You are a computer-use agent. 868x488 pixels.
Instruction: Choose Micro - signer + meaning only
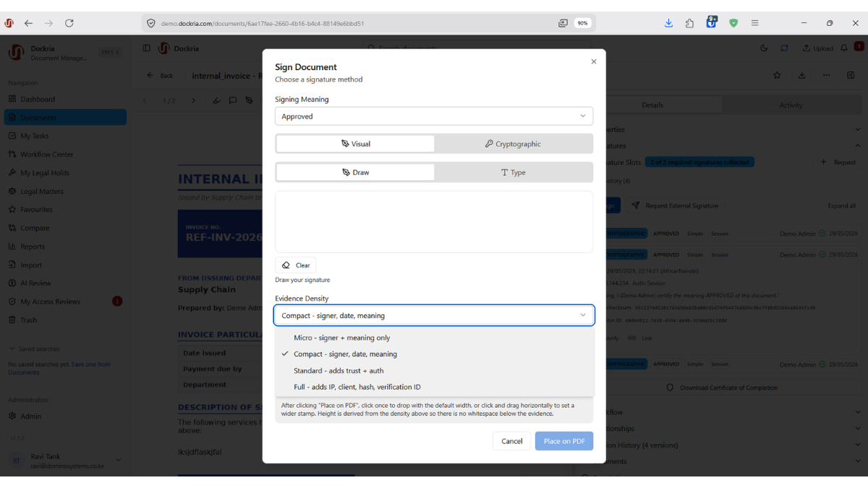coord(434,338)
